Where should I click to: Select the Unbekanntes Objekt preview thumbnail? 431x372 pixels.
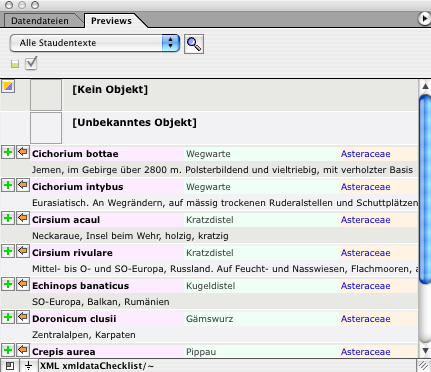(46, 128)
